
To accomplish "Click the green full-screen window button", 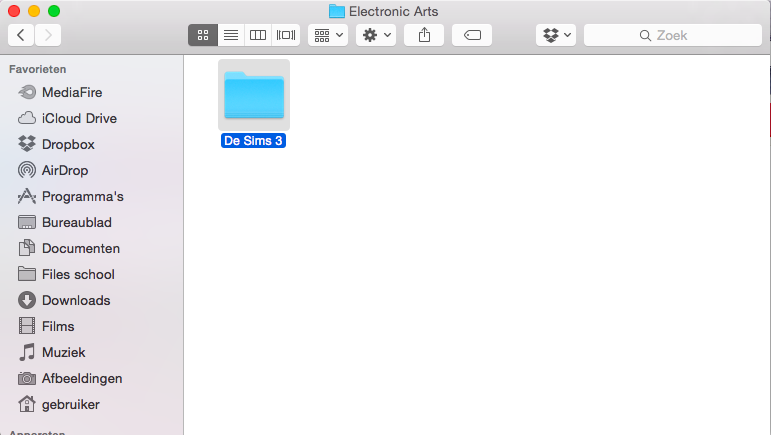I will (54, 11).
